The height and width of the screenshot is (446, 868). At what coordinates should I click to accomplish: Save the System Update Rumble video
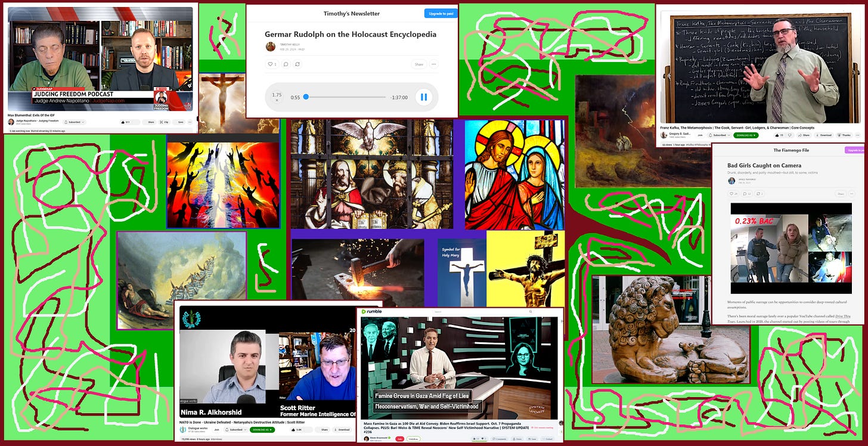(533, 439)
